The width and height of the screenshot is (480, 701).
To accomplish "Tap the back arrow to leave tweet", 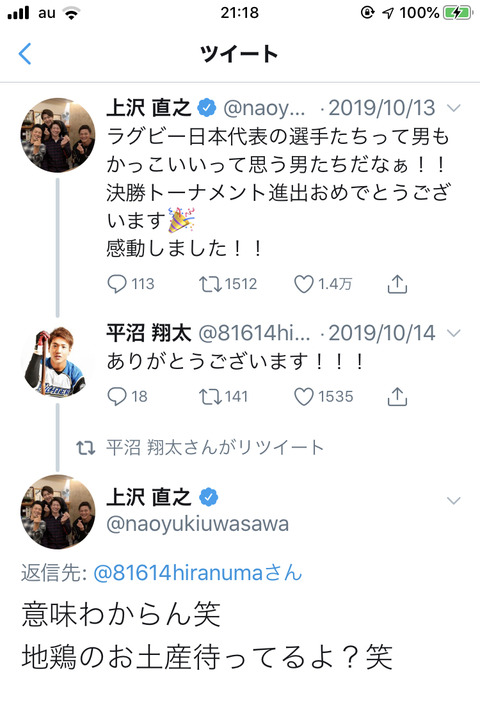I will coord(25,54).
